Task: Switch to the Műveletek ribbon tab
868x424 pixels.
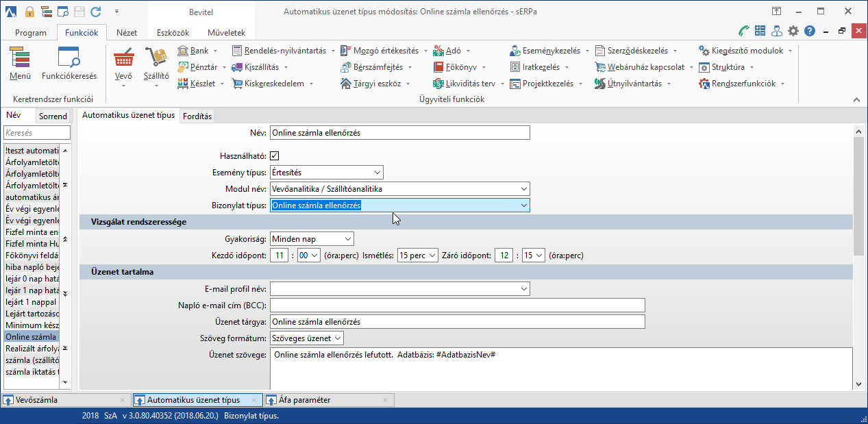Action: tap(226, 32)
